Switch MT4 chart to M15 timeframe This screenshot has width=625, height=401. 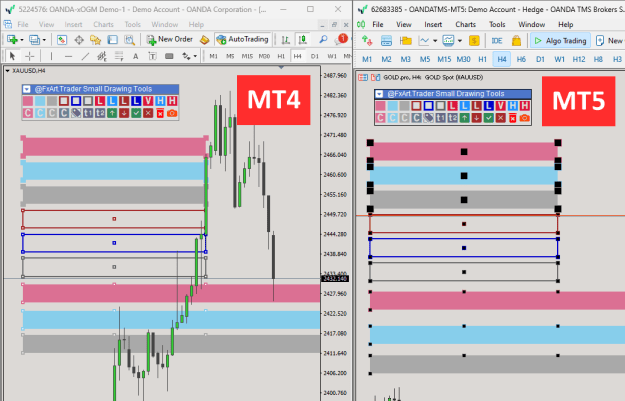click(247, 56)
